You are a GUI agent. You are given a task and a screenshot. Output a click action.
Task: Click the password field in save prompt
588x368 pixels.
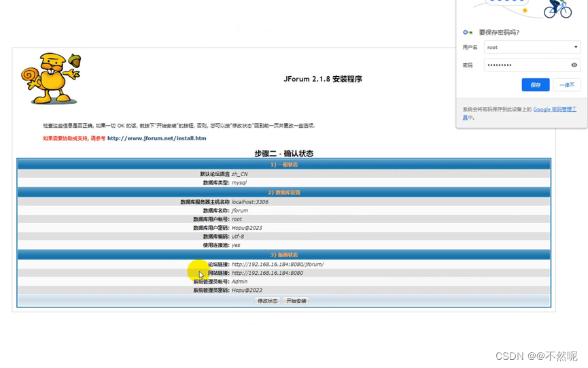[532, 65]
